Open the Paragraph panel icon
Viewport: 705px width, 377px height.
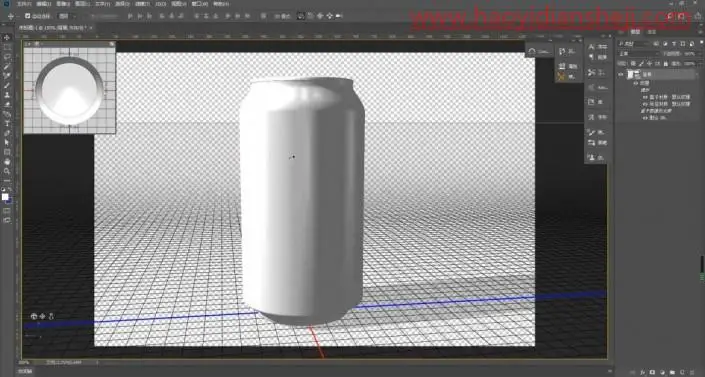[x=591, y=57]
